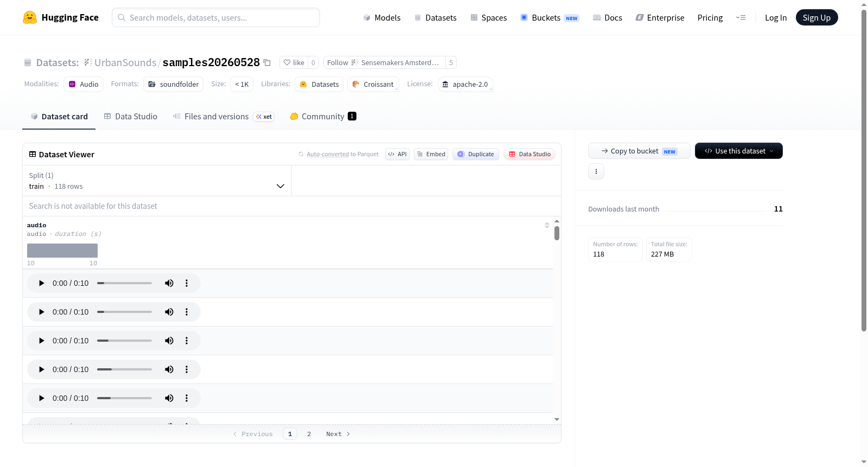Image resolution: width=868 pixels, height=467 pixels.
Task: Expand the additional navigation menu icon
Action: [x=741, y=17]
